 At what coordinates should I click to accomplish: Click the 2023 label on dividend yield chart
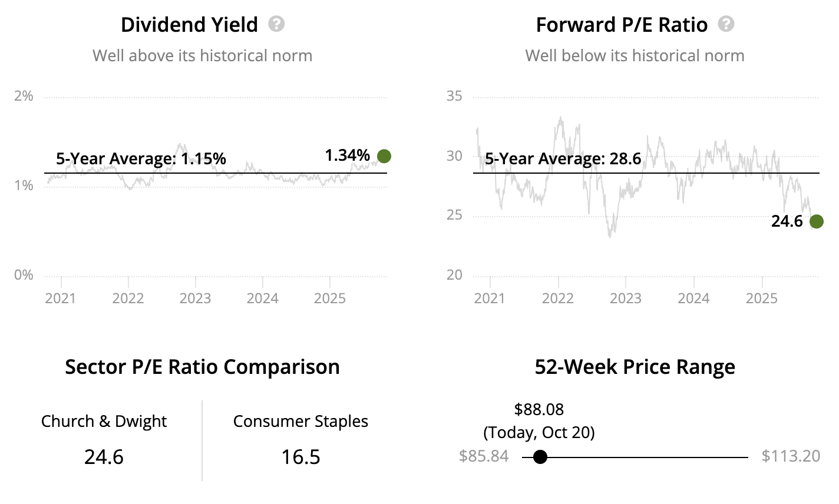[195, 298]
